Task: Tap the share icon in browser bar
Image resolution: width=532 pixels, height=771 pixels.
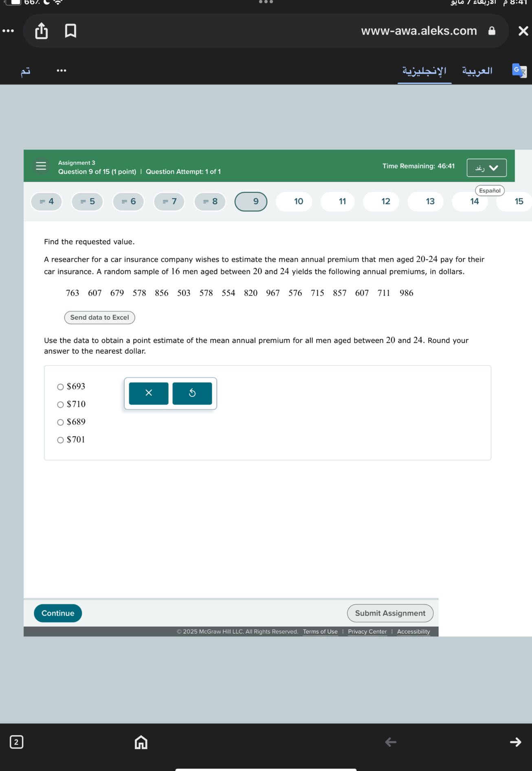Action: tap(41, 31)
